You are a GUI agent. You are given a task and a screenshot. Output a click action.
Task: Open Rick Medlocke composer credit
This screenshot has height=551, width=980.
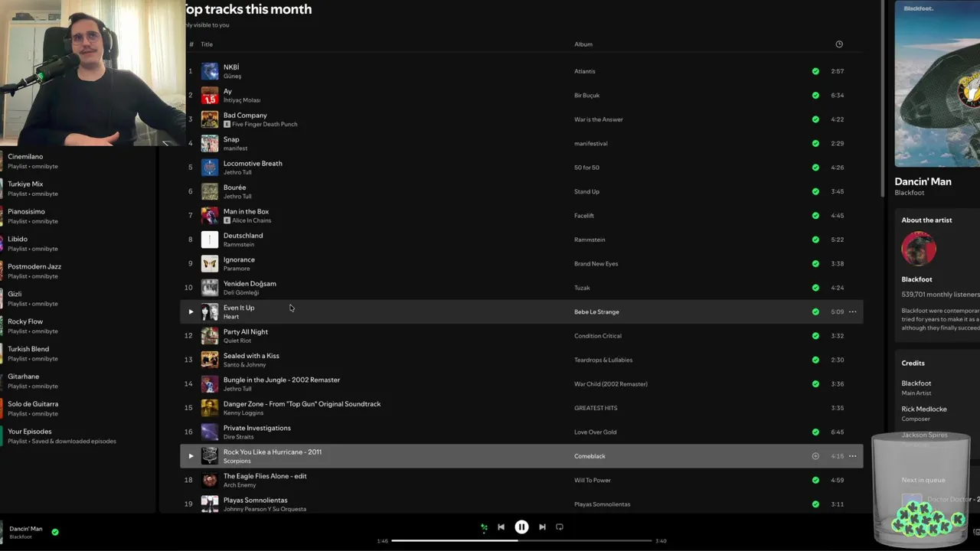coord(924,409)
